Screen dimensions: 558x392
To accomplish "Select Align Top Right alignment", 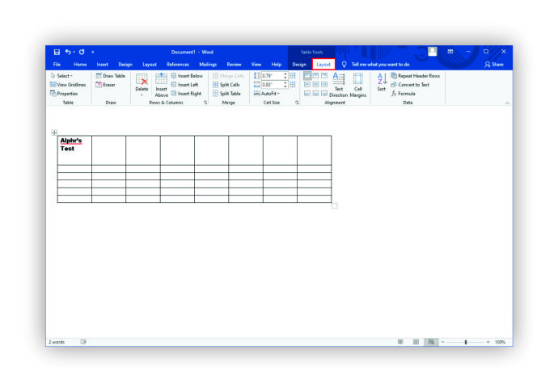I will click(x=324, y=76).
